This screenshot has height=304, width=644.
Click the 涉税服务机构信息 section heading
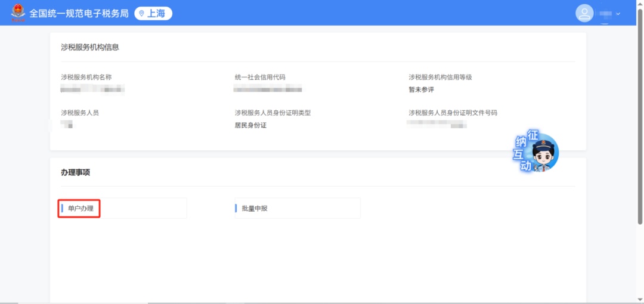click(x=89, y=47)
